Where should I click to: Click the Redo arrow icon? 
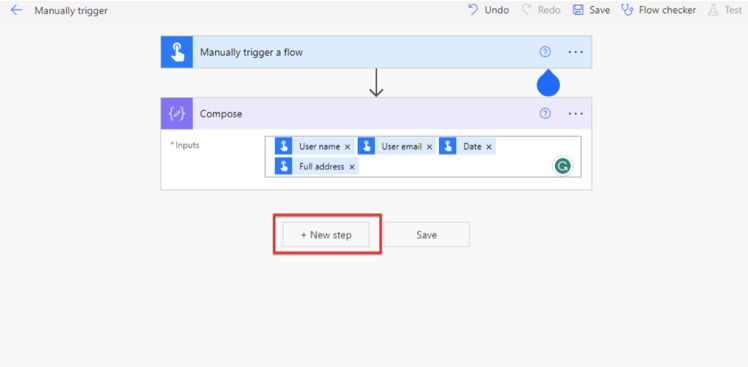click(527, 10)
